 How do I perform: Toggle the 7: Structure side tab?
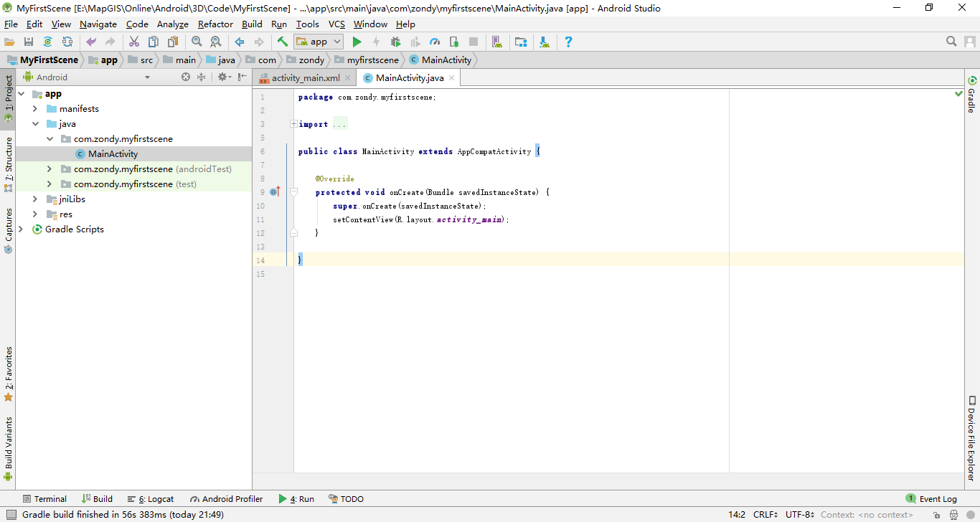(x=8, y=165)
